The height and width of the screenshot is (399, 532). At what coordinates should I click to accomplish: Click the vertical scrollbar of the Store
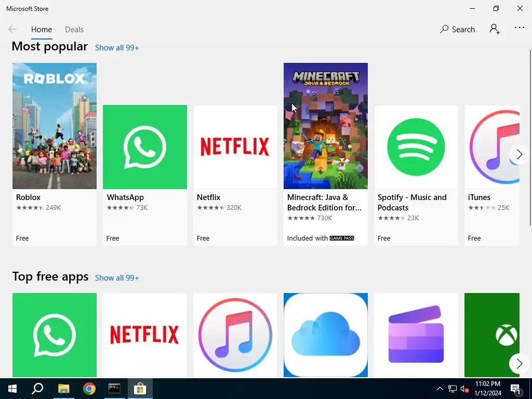pos(530,137)
